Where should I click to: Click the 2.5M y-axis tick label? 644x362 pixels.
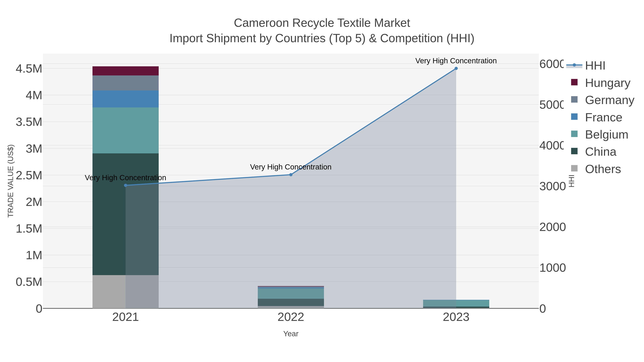(x=29, y=175)
